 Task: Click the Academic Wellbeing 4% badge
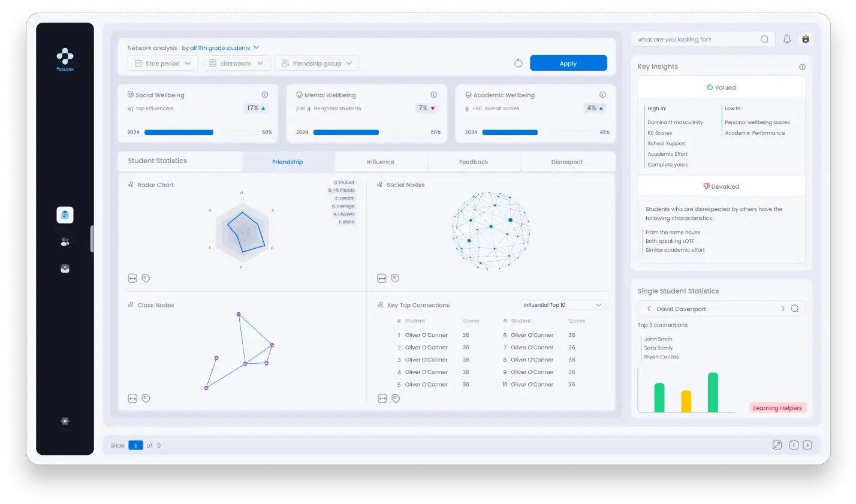595,108
